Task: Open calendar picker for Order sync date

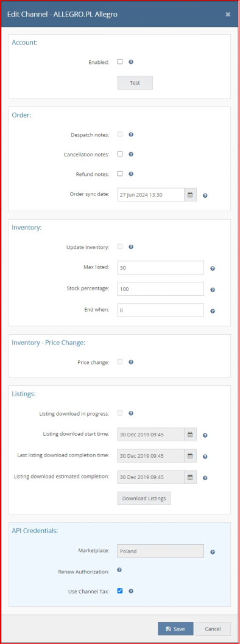Action: 190,195
